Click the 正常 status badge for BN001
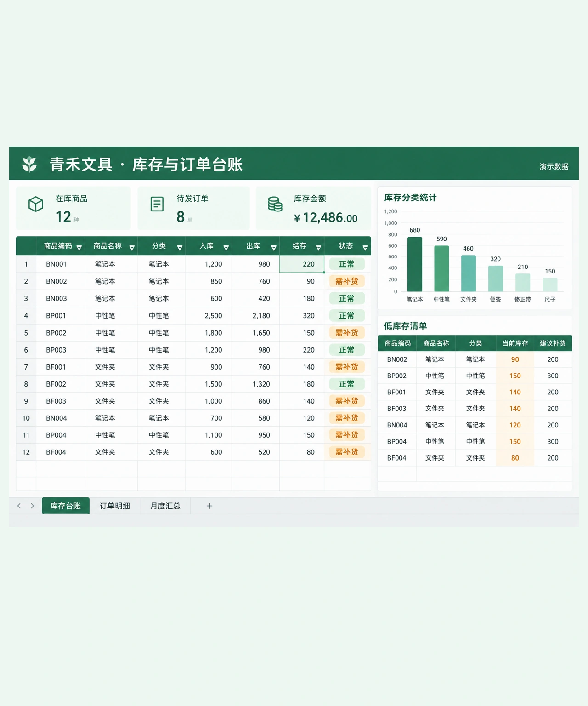The width and height of the screenshot is (588, 706). pos(347,264)
